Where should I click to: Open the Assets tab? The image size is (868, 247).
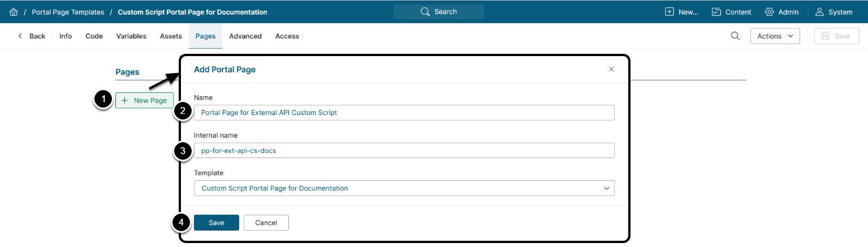point(171,36)
